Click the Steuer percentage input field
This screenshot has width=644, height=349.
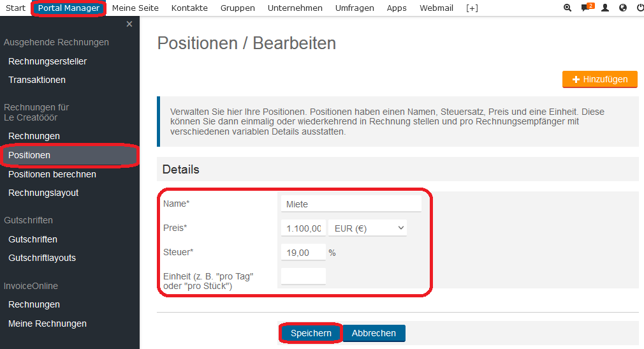point(304,253)
